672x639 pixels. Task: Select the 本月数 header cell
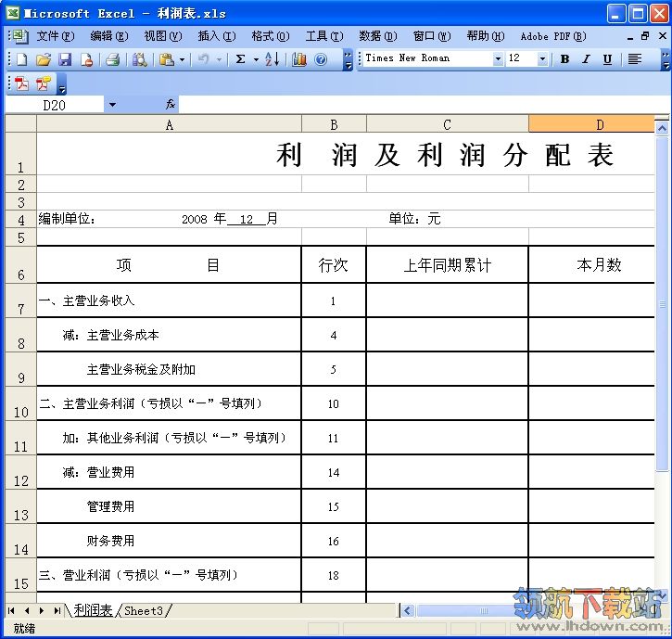tap(592, 264)
